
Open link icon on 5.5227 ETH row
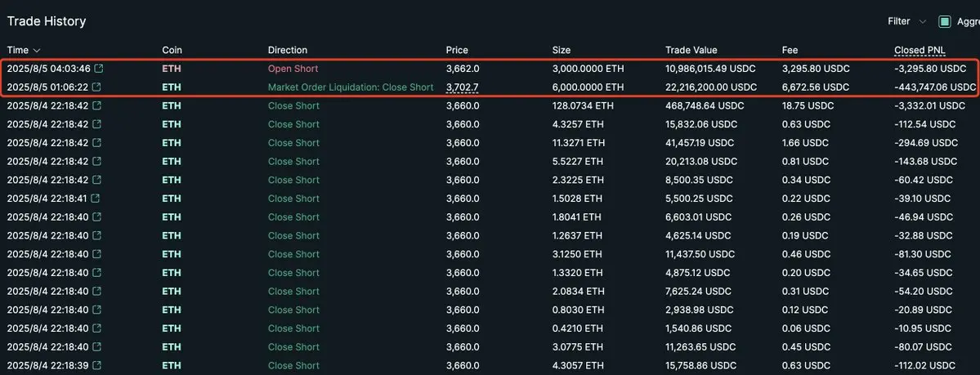coord(97,161)
